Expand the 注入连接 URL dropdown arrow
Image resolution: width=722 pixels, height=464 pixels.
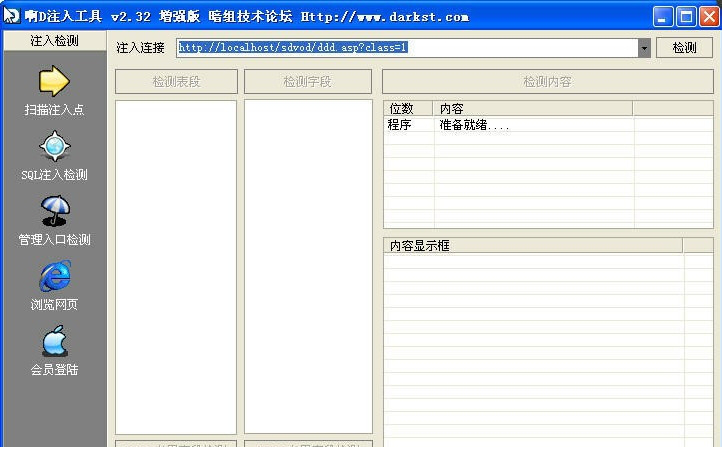(x=644, y=48)
